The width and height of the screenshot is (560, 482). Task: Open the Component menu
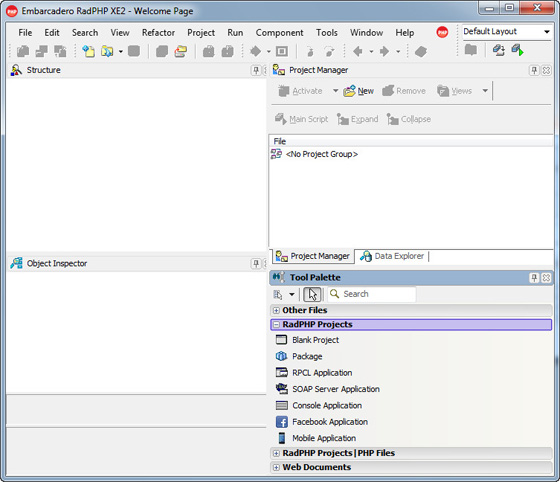click(279, 33)
